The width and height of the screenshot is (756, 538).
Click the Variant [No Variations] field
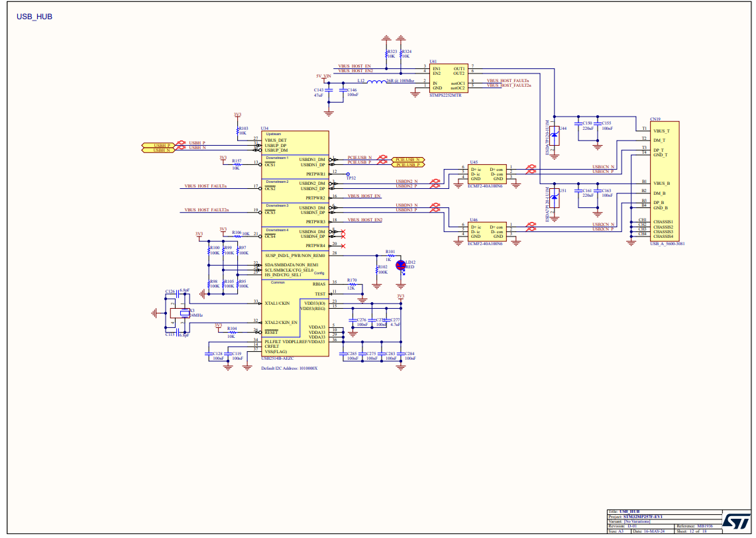[665, 521]
